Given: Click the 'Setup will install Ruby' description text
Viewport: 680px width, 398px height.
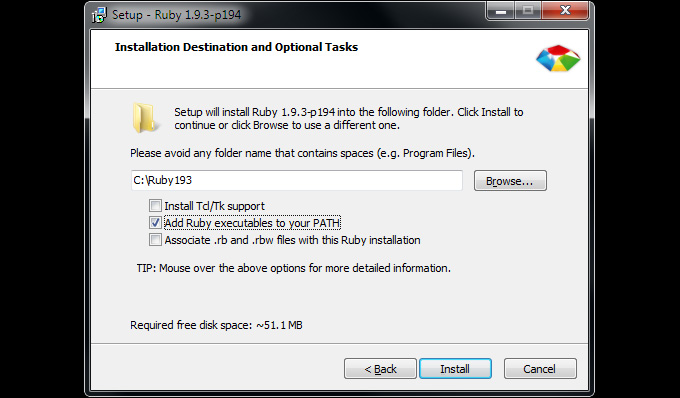Looking at the screenshot, I should coord(349,118).
